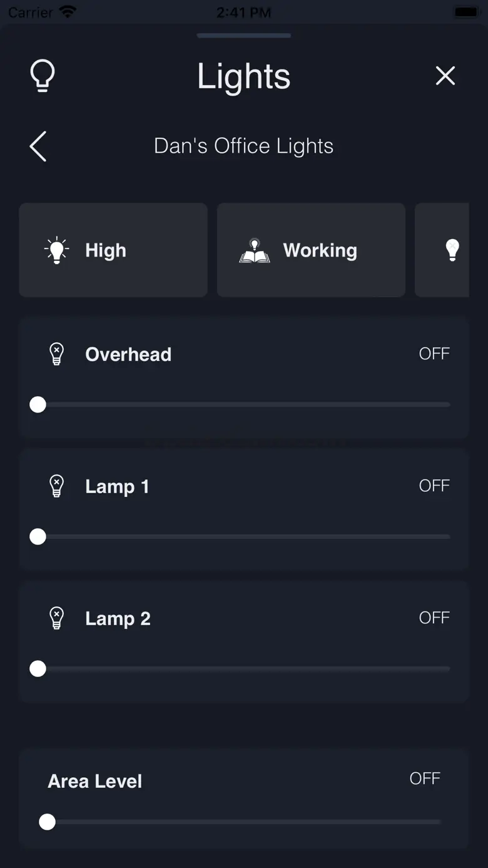Click the Overhead brightness slider track
This screenshot has height=868, width=488.
point(244,405)
